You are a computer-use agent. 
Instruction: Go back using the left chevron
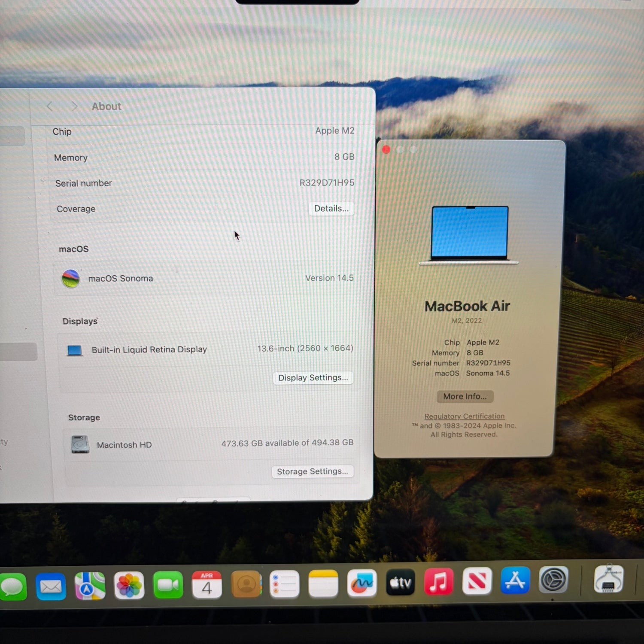click(x=50, y=106)
